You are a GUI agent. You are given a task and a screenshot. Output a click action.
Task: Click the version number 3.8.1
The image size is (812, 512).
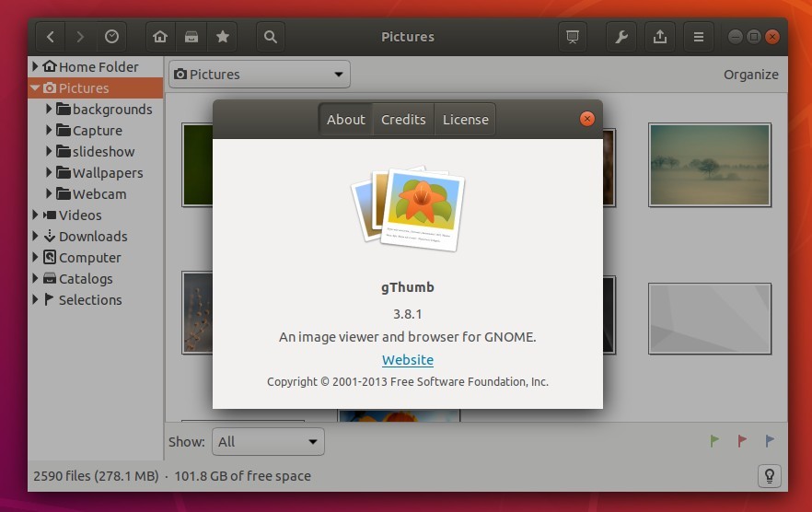[x=408, y=314]
